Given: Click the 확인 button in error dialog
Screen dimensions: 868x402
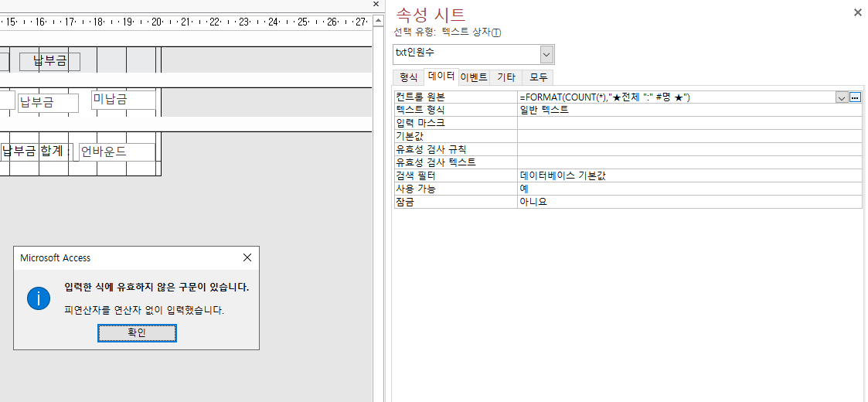Looking at the screenshot, I should tap(137, 332).
